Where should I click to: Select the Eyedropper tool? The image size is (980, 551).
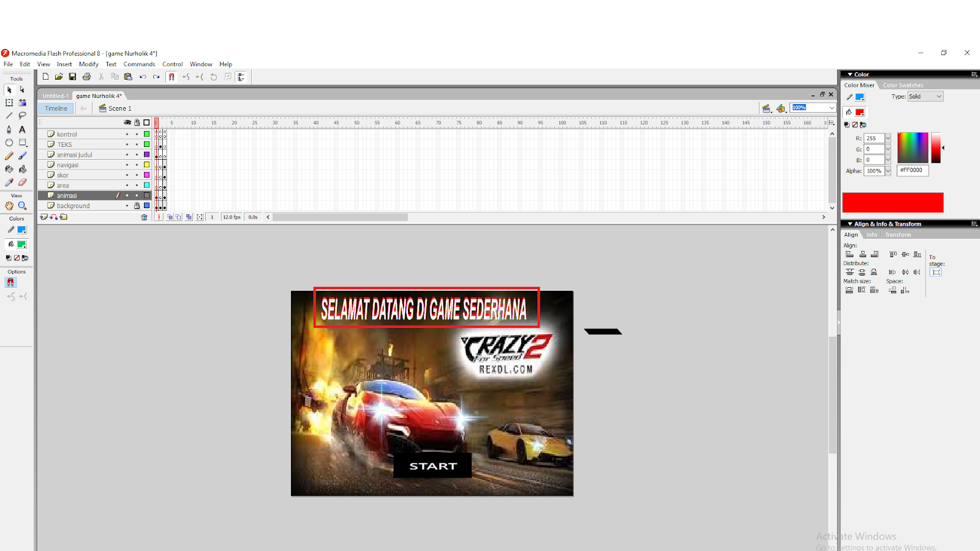coord(9,182)
